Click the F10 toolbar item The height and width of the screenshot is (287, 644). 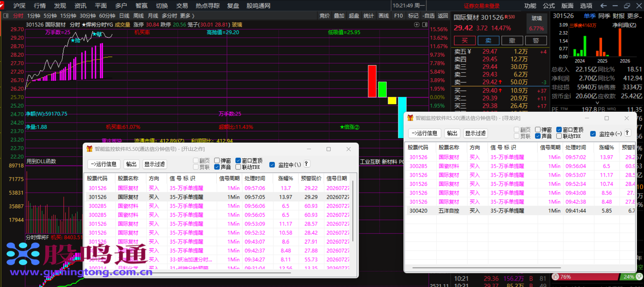coord(398,16)
